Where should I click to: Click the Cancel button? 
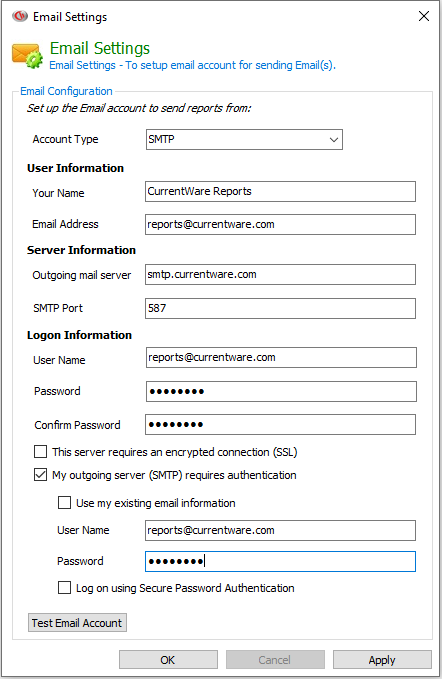pyautogui.click(x=275, y=660)
